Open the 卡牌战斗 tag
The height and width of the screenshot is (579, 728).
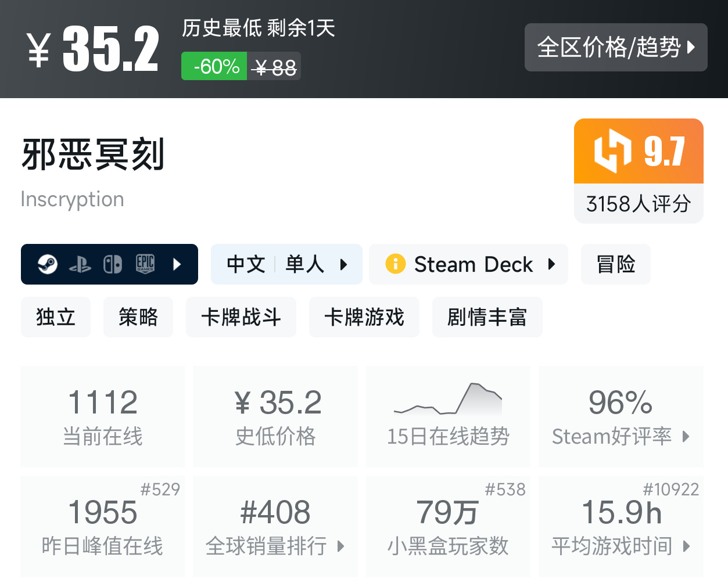tap(241, 317)
